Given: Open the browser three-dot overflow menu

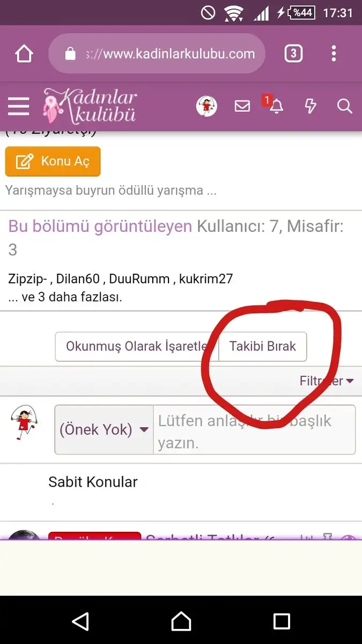Looking at the screenshot, I should click(x=334, y=54).
